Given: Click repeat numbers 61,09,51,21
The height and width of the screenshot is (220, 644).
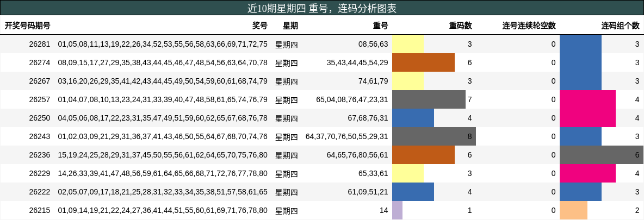Looking at the screenshot, I should (x=368, y=192).
